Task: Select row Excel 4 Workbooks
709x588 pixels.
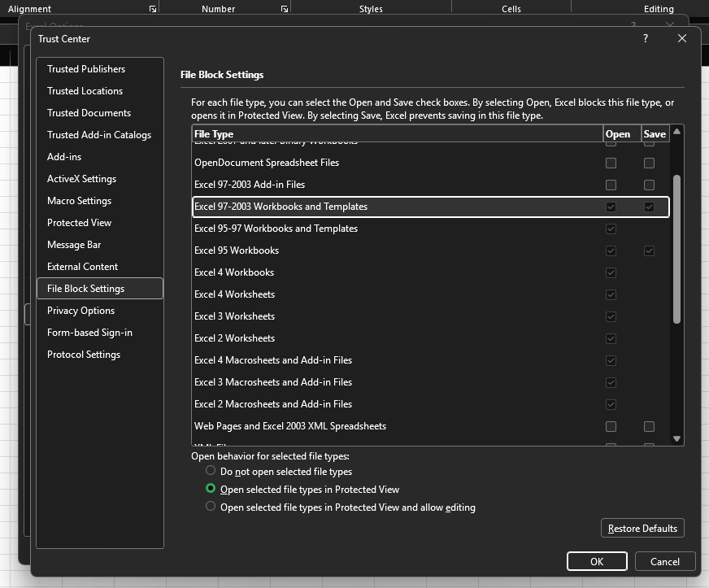Action: click(x=430, y=272)
